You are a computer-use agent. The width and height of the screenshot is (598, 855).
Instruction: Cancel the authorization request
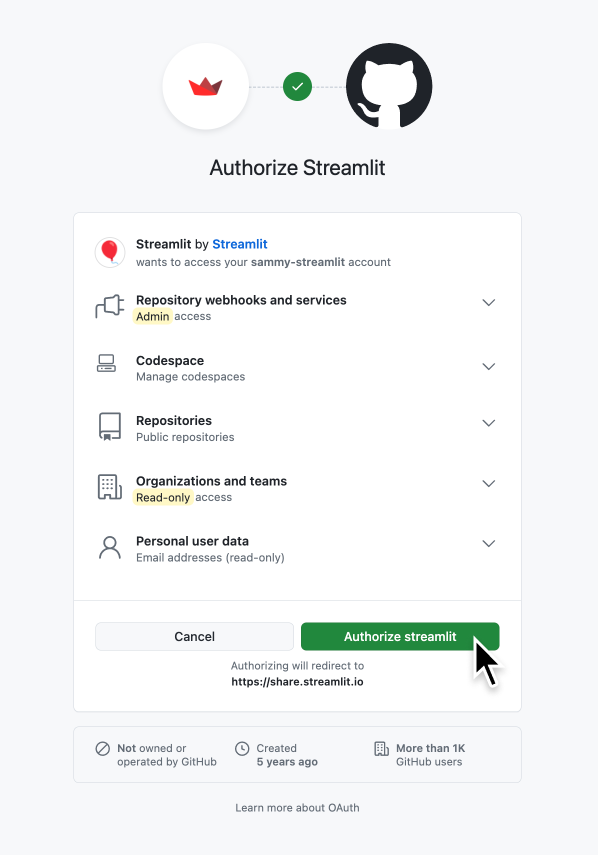[194, 636]
